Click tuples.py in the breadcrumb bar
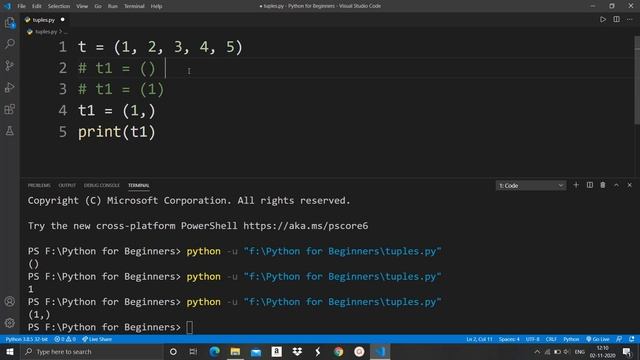The image size is (640, 360). (46, 32)
